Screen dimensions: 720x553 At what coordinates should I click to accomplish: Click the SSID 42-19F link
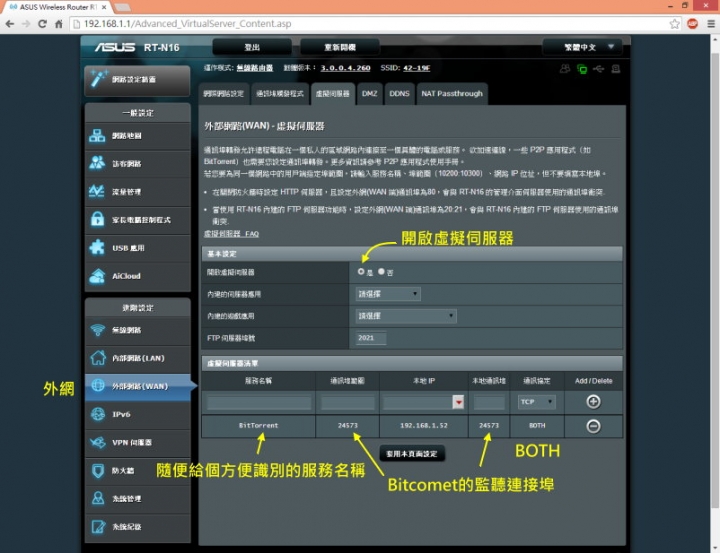pos(416,68)
